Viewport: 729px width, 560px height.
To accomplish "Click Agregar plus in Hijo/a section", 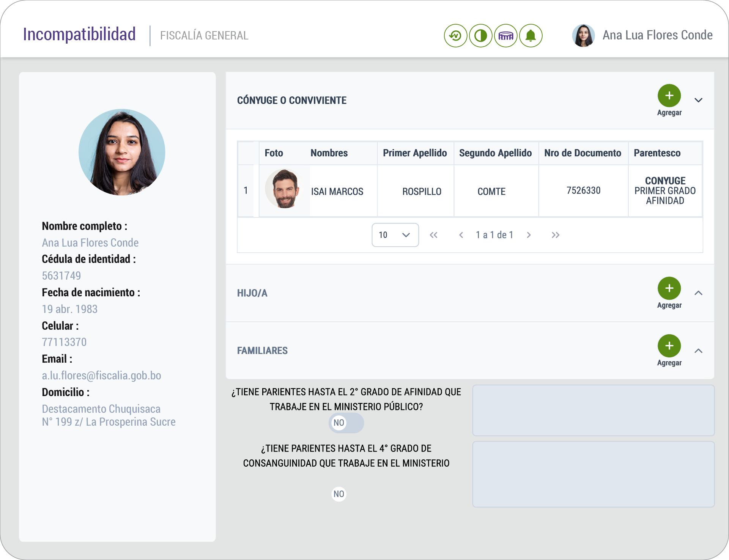I will (x=669, y=288).
